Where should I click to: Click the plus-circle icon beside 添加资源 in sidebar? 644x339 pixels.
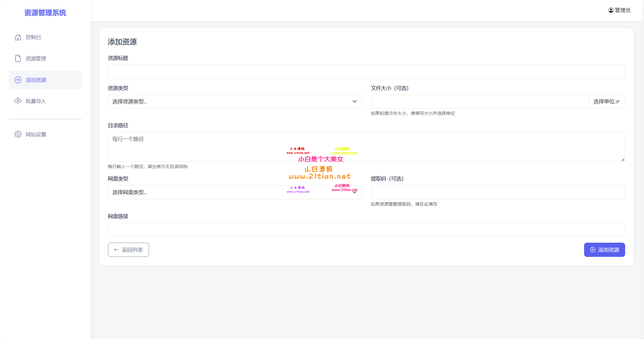click(x=18, y=80)
